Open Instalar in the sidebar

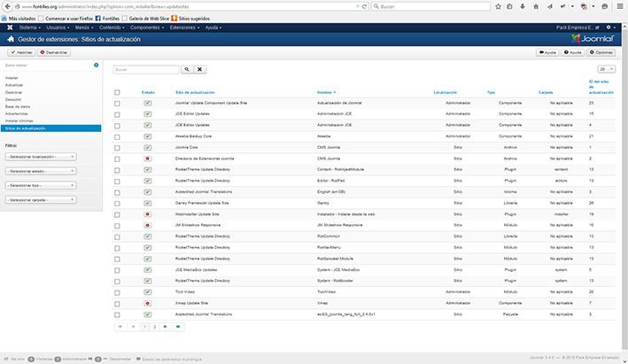pos(12,78)
